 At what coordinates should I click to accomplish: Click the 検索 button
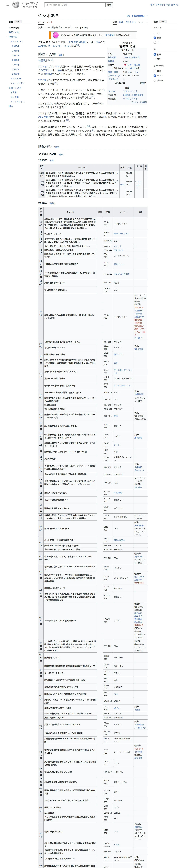[x=109, y=5]
